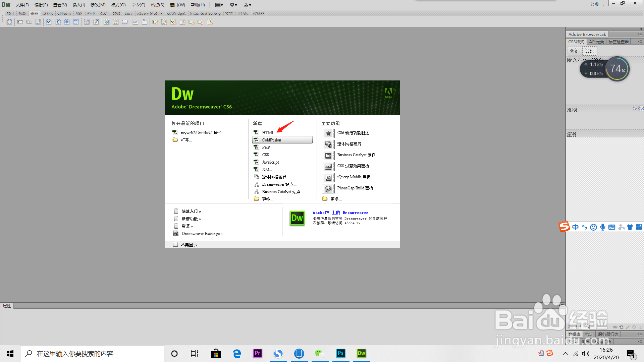Switch CSS panel to 当前 mode
Viewport: 644px width, 362px height.
[589, 51]
